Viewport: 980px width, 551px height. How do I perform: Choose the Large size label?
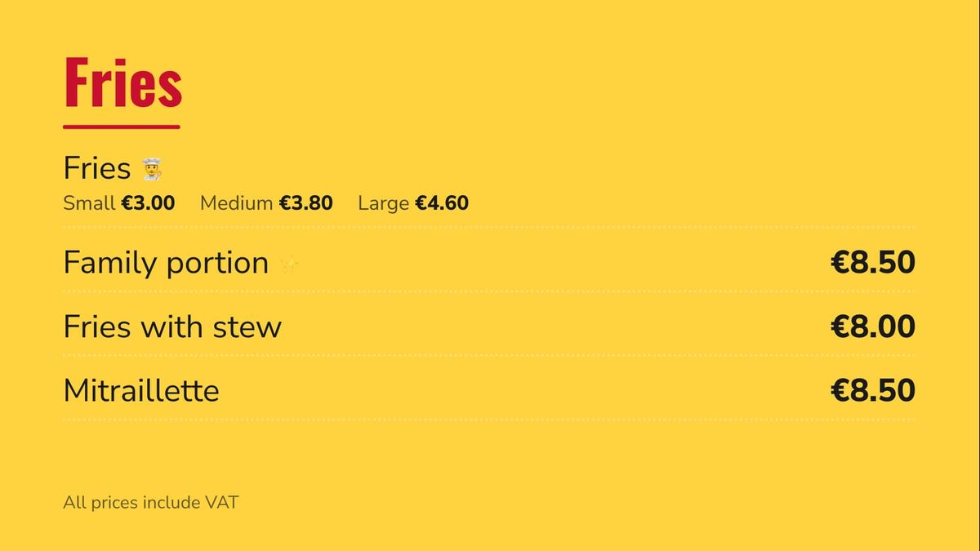tap(383, 202)
